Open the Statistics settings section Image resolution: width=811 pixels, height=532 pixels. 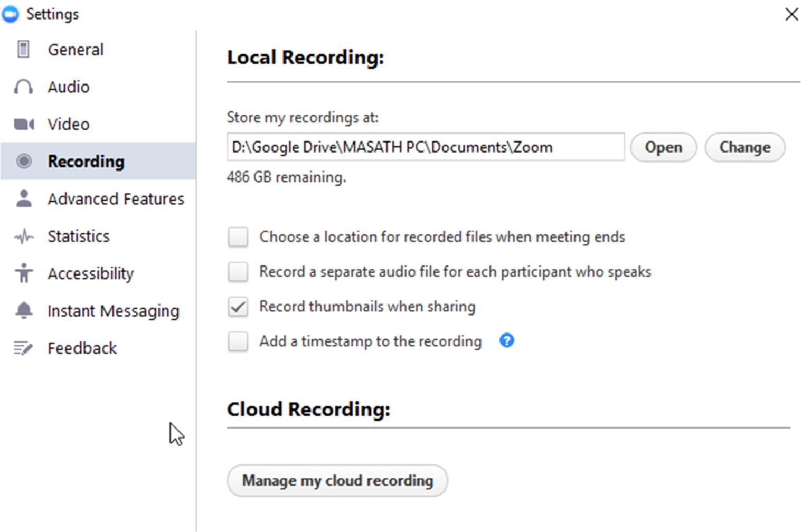(x=78, y=236)
